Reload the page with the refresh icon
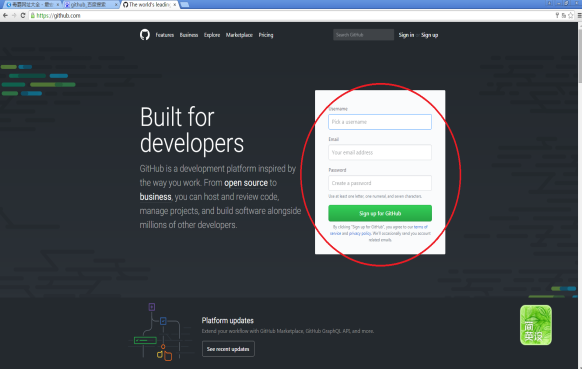The width and height of the screenshot is (583, 370). click(23, 15)
